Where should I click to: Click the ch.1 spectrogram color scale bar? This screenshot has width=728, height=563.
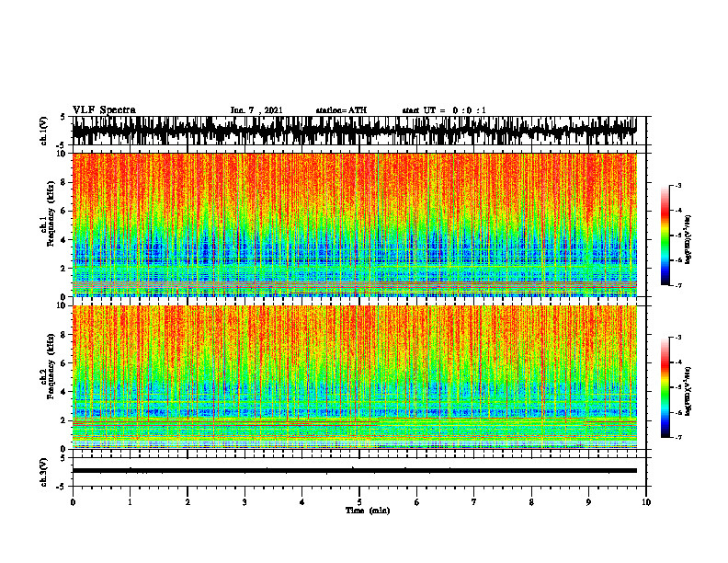665,236
